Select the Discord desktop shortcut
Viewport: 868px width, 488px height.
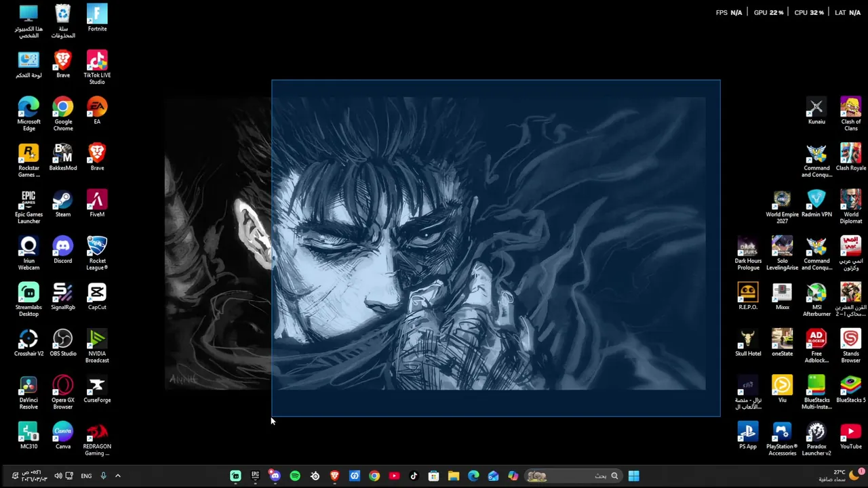click(63, 250)
